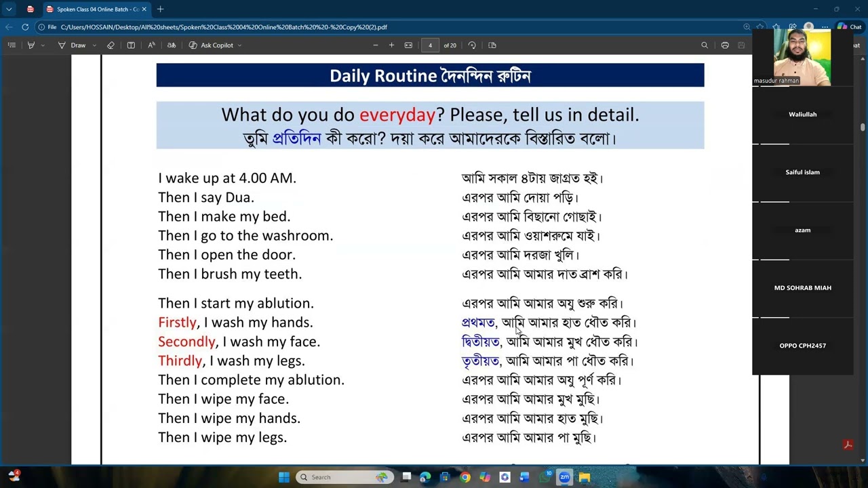
Task: Click the Fit to width icon
Action: pyautogui.click(x=408, y=45)
